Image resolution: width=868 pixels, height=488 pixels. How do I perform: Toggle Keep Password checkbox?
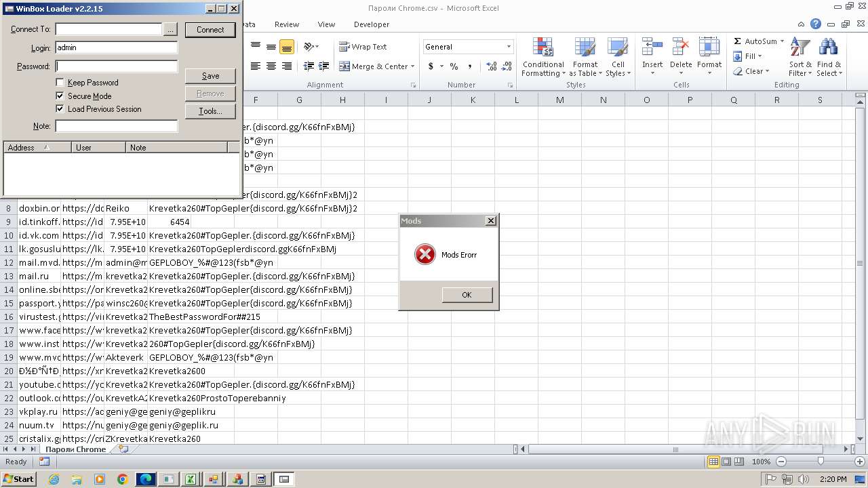(x=60, y=83)
